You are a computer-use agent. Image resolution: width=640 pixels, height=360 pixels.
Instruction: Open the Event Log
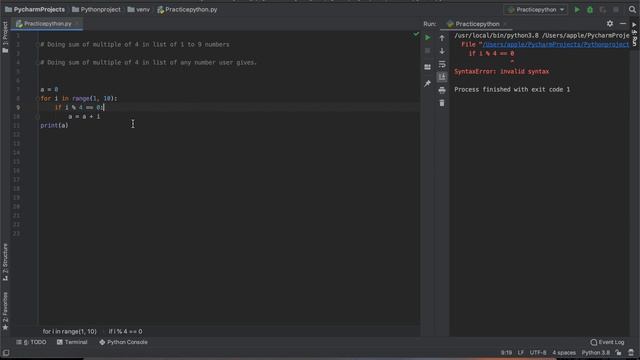click(x=607, y=342)
